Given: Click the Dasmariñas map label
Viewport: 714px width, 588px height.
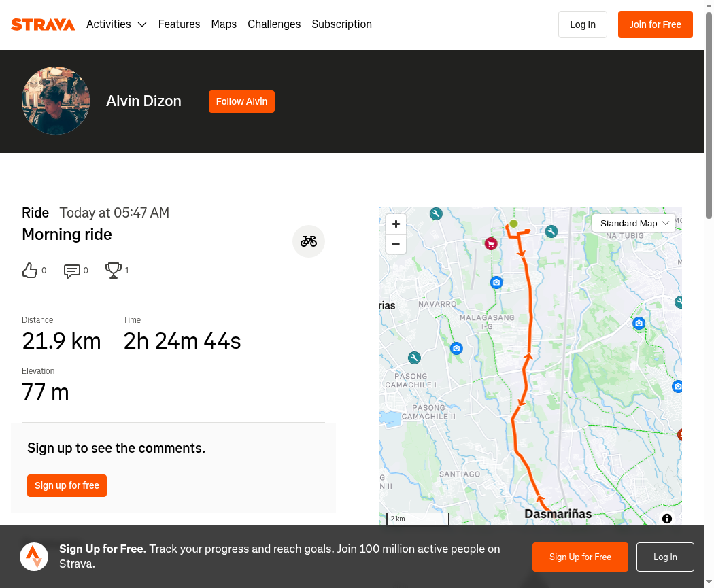Looking at the screenshot, I should pyautogui.click(x=558, y=513).
